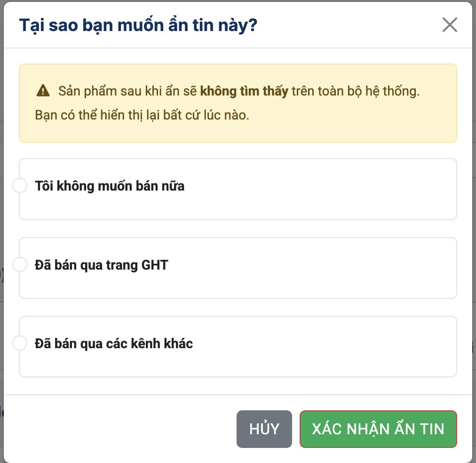Click the 'Đã bán qua các kênh khác' label text

[114, 344]
